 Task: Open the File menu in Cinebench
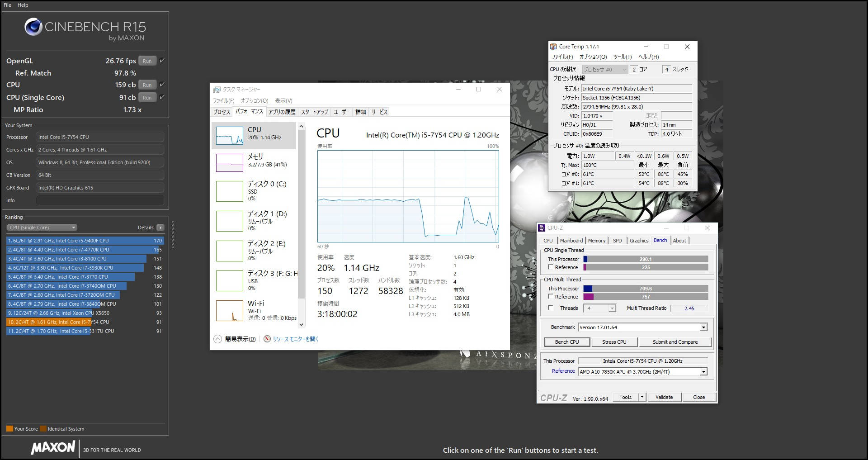[x=7, y=5]
